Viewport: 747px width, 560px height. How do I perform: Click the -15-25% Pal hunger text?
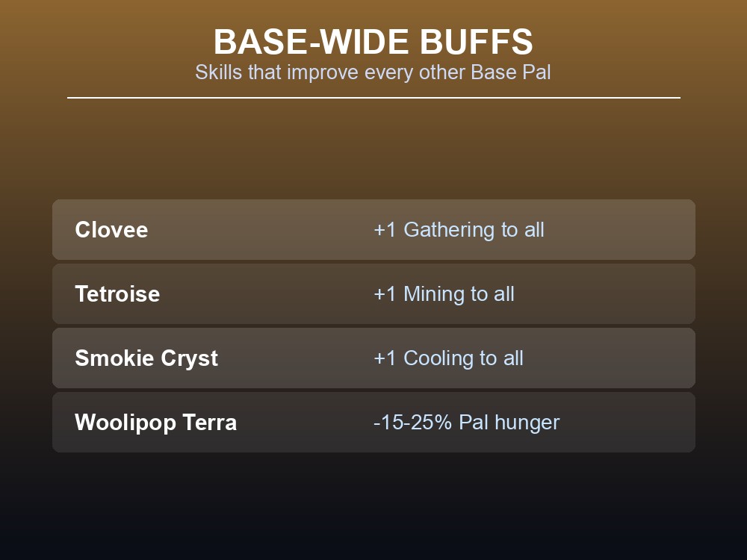coord(467,423)
